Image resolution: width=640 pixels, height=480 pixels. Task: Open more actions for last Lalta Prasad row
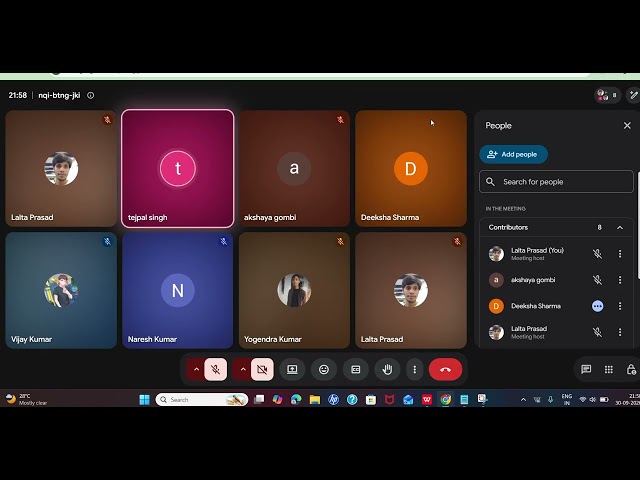(x=620, y=332)
